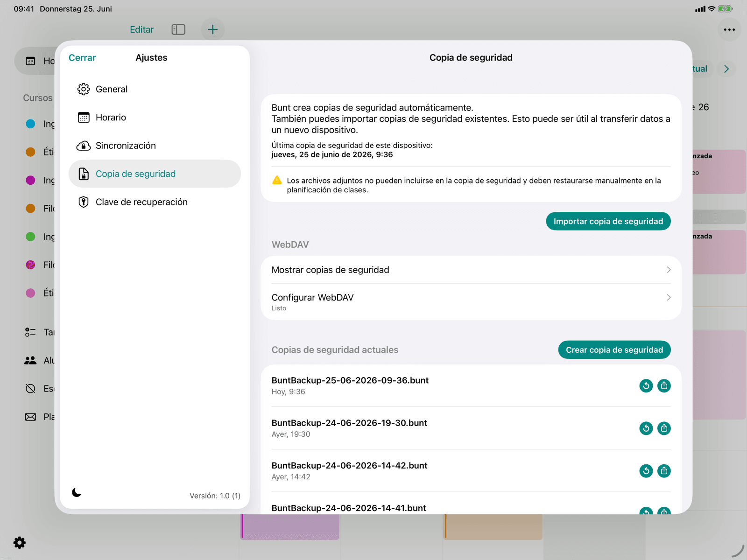Click Importar copia de seguridad button
This screenshot has height=560, width=747.
pyautogui.click(x=608, y=221)
